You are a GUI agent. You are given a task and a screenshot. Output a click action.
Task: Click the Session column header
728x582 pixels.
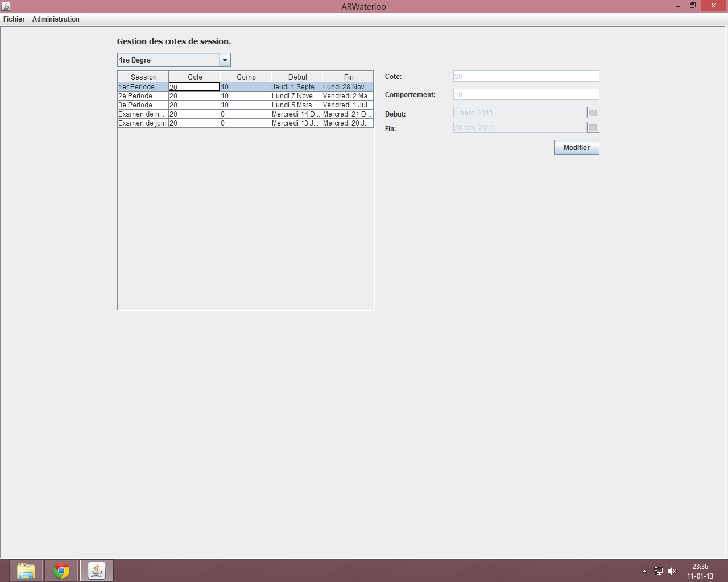tap(143, 77)
